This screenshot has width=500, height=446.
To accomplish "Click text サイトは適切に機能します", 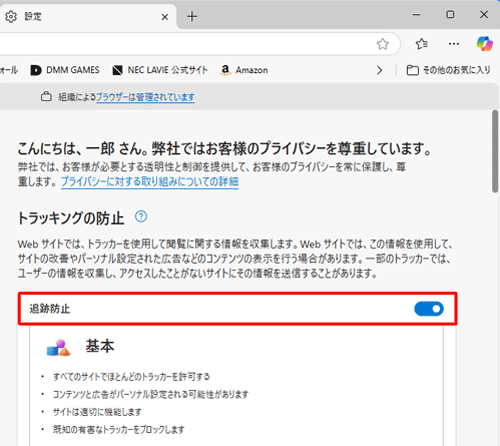I will click(x=97, y=412).
